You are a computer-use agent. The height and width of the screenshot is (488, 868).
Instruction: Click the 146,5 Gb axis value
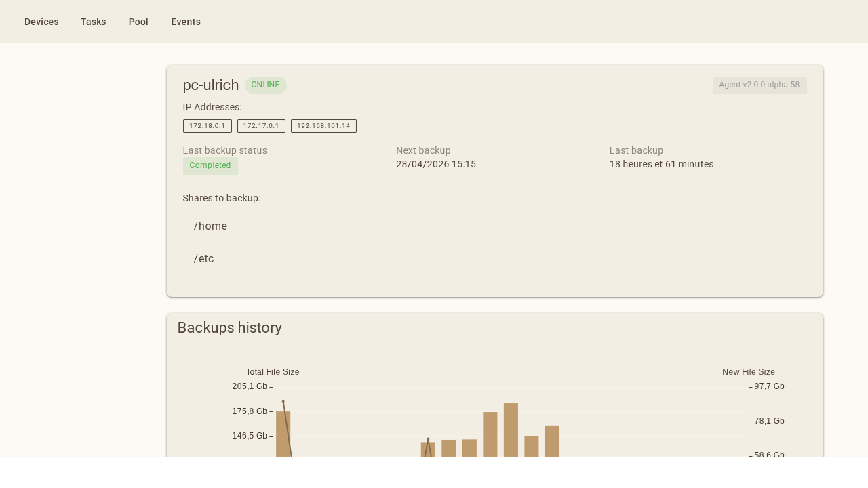tap(250, 436)
